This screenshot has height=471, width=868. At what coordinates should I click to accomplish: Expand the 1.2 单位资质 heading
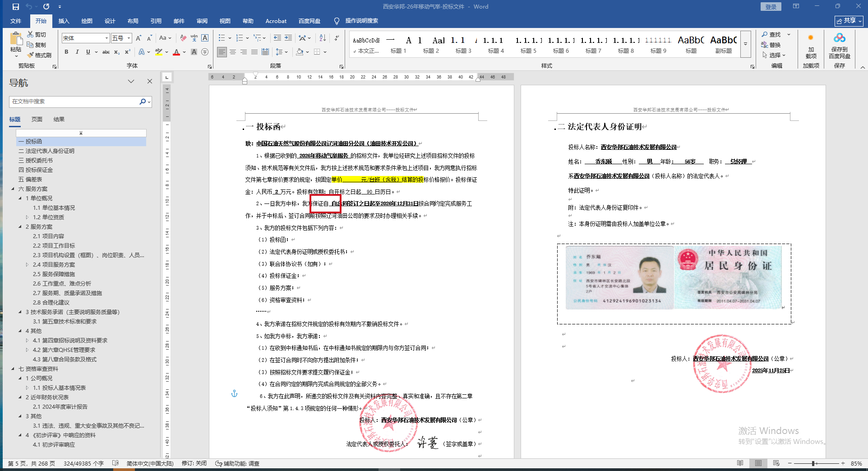27,217
